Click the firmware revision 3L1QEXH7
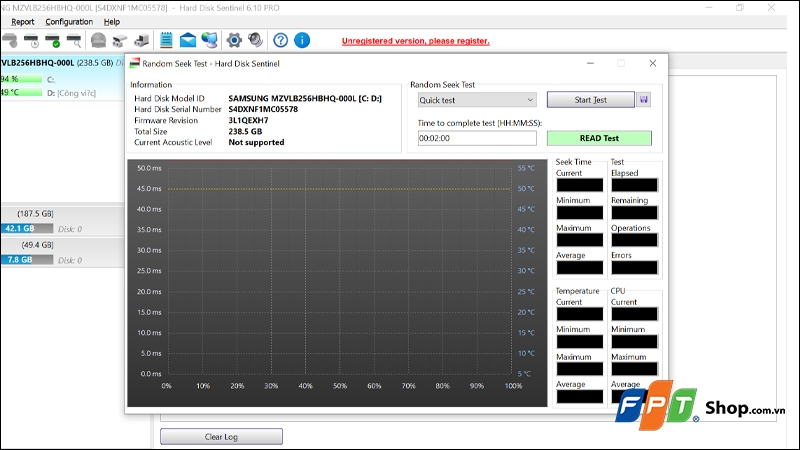Screen dimensions: 800x450 pyautogui.click(x=248, y=120)
